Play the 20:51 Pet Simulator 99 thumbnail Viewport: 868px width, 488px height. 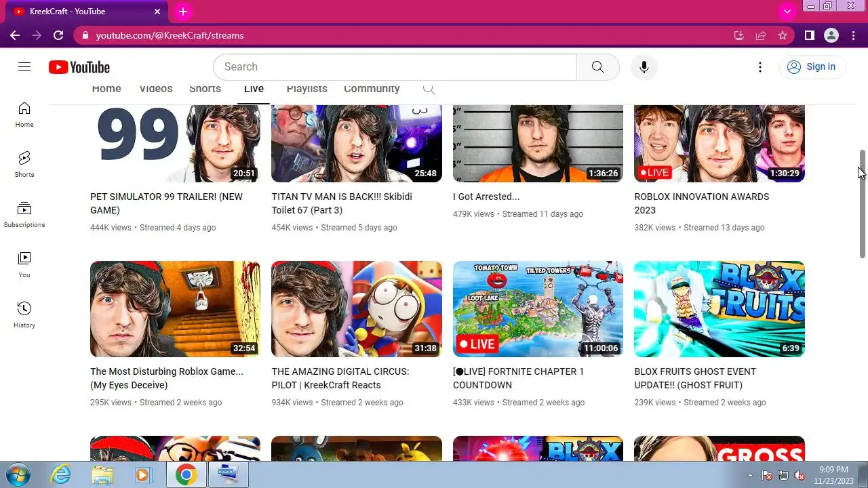pos(175,144)
